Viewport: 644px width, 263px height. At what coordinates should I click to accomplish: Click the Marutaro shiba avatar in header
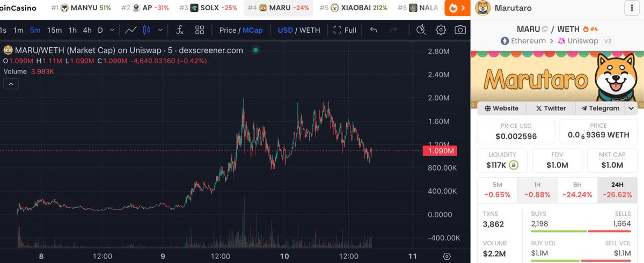click(484, 8)
